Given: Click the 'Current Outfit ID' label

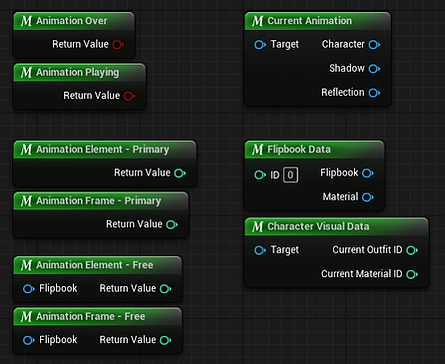Looking at the screenshot, I should click(x=367, y=250).
